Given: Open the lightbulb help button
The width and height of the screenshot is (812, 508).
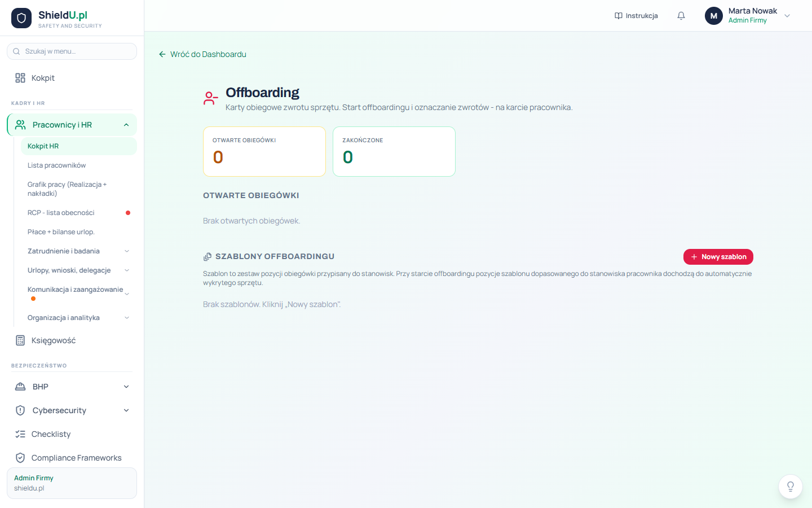Looking at the screenshot, I should click(791, 487).
